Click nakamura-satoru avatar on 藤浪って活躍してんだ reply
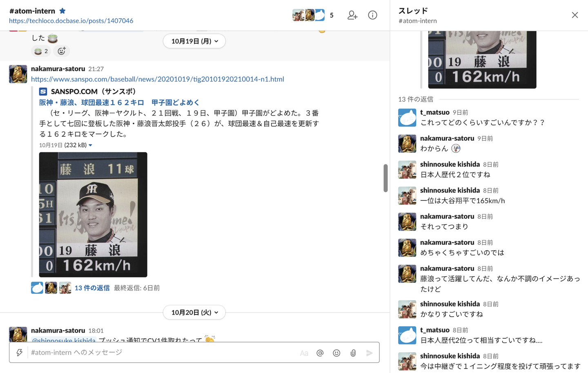The width and height of the screenshot is (588, 373). 407,274
